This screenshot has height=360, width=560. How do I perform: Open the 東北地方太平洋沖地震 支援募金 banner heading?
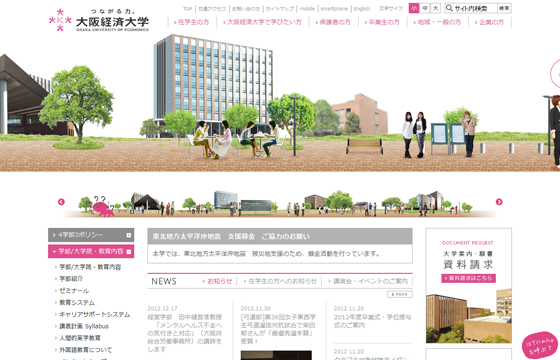[x=231, y=236]
